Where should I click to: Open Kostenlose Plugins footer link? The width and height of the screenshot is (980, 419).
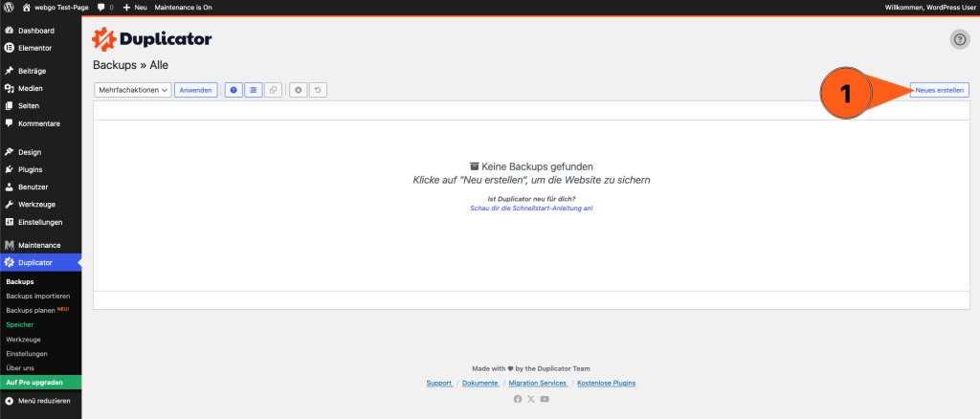607,384
